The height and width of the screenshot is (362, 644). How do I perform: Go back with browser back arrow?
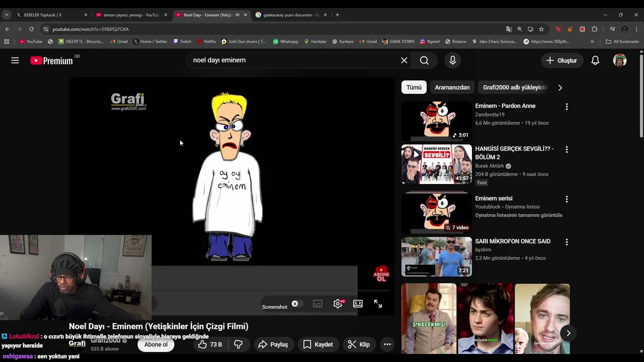click(7, 29)
